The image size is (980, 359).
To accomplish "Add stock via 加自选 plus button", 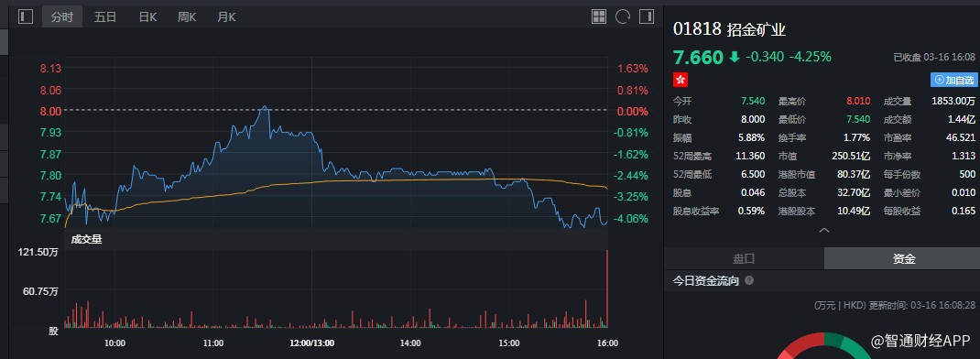I will pos(953,80).
